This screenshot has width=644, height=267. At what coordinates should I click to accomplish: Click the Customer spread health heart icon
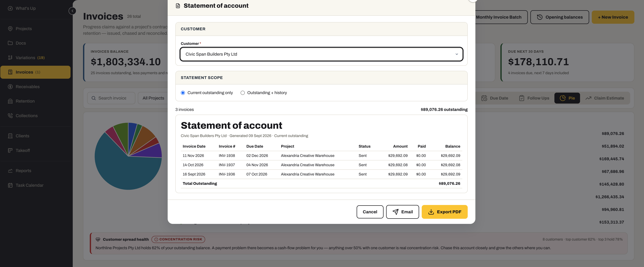pos(98,239)
